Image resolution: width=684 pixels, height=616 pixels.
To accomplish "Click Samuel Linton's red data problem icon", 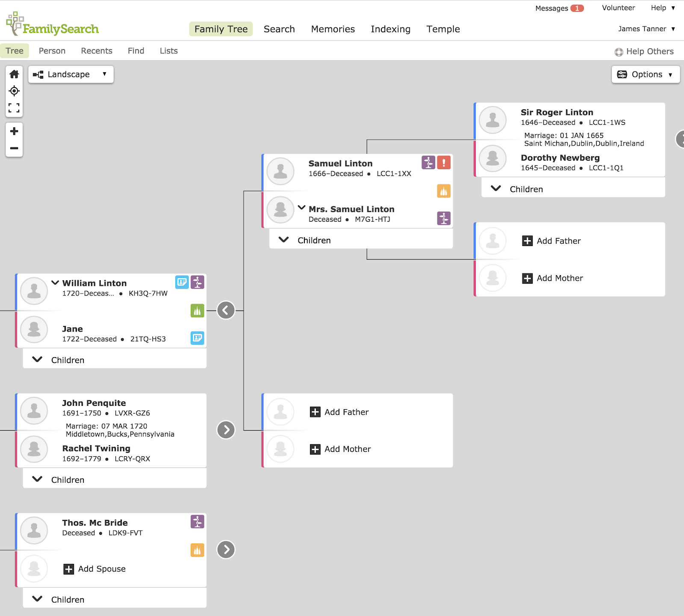I will pos(444,163).
